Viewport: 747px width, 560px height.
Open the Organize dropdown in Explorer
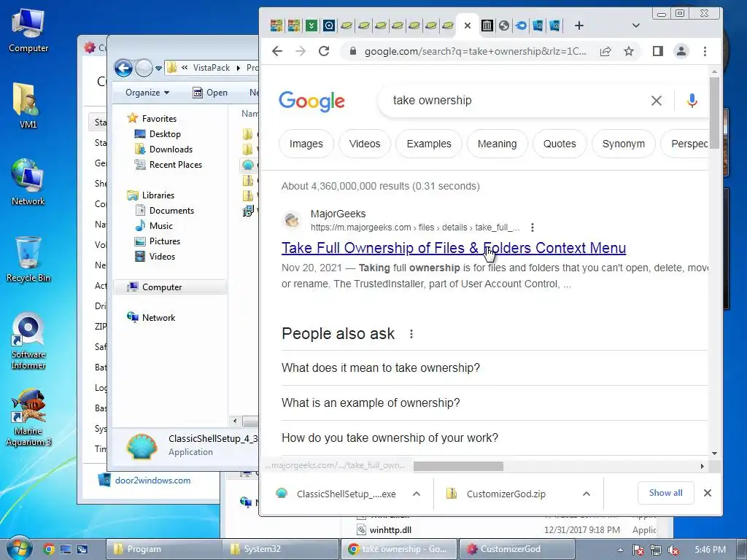(147, 93)
